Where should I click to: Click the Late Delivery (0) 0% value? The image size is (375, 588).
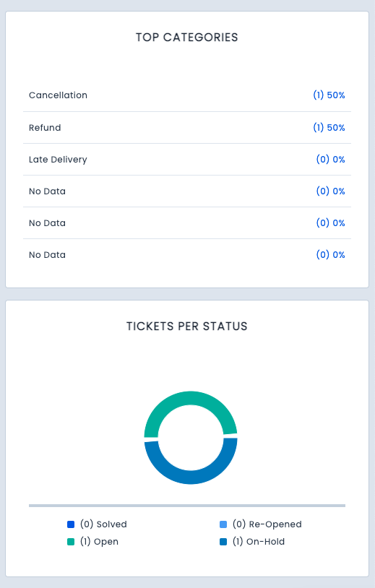pyautogui.click(x=330, y=160)
